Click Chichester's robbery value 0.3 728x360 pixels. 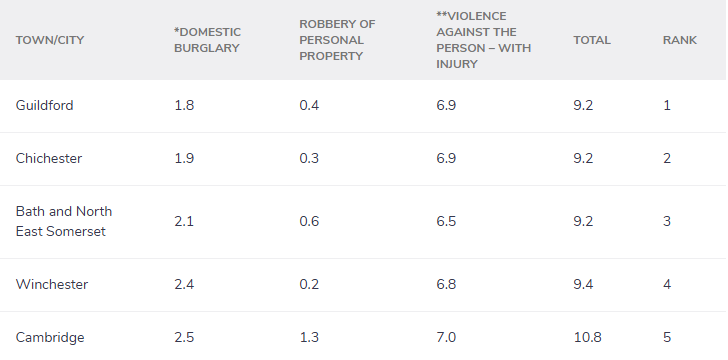point(309,158)
